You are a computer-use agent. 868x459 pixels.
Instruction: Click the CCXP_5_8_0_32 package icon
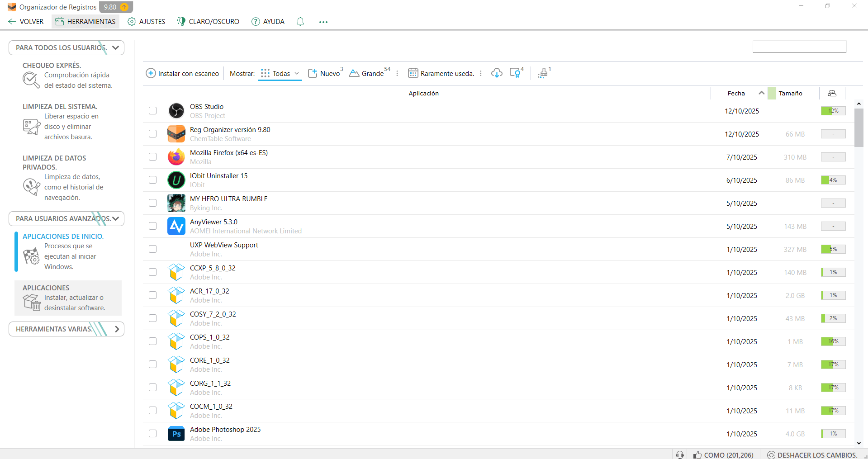(176, 272)
